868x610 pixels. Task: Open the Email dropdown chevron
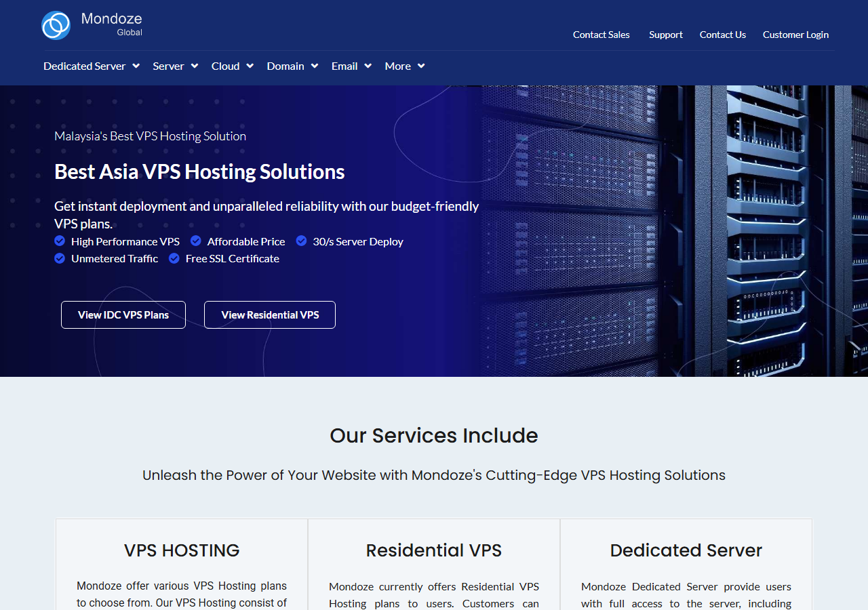[368, 66]
